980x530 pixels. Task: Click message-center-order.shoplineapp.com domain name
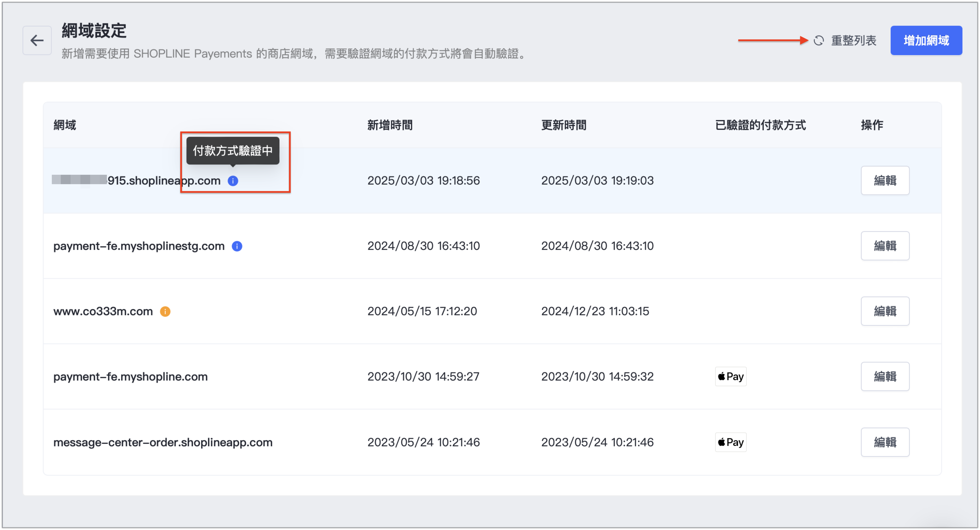(x=163, y=442)
